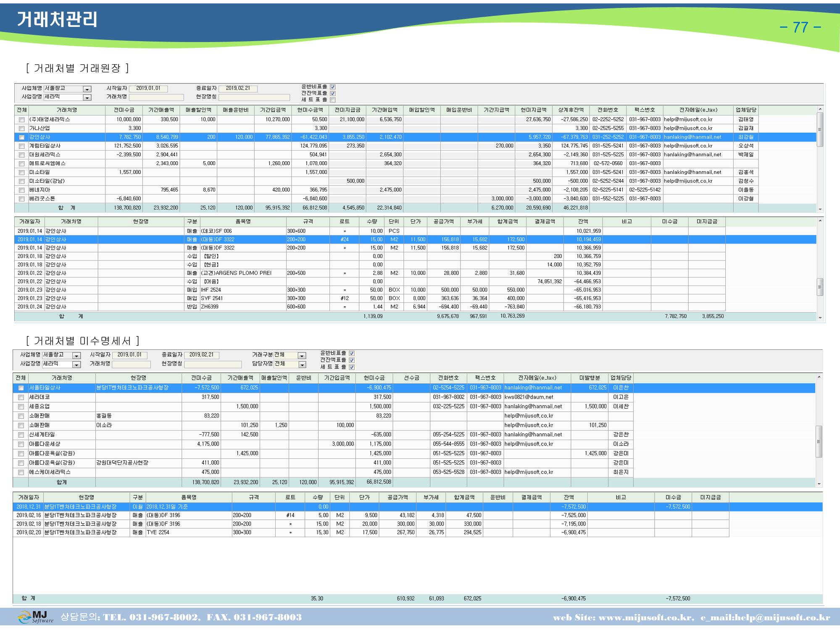Image resolution: width=840 pixels, height=630 pixels.
Task: Open the 담당자명 전체 dropdown
Action: pyautogui.click(x=302, y=365)
